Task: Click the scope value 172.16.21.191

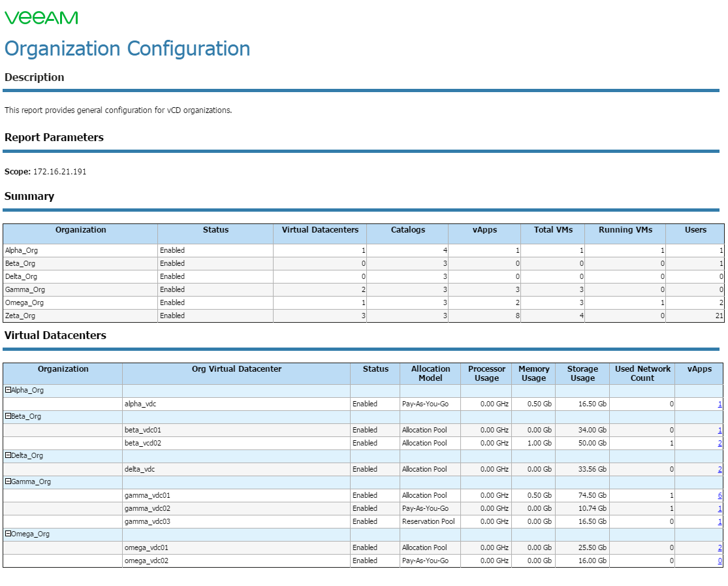Action: point(59,171)
